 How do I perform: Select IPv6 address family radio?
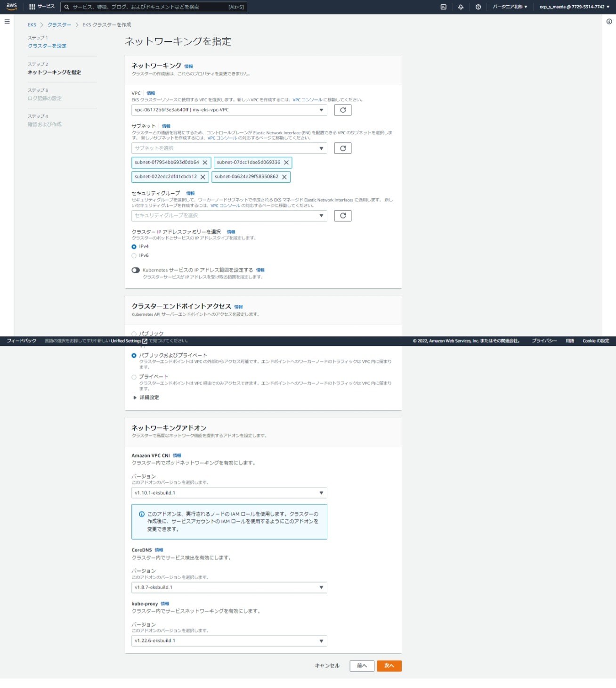click(x=134, y=255)
